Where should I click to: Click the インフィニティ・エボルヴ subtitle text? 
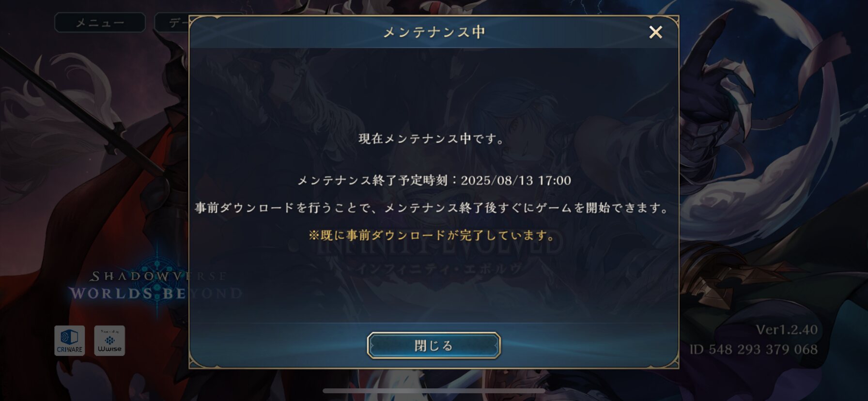click(440, 269)
